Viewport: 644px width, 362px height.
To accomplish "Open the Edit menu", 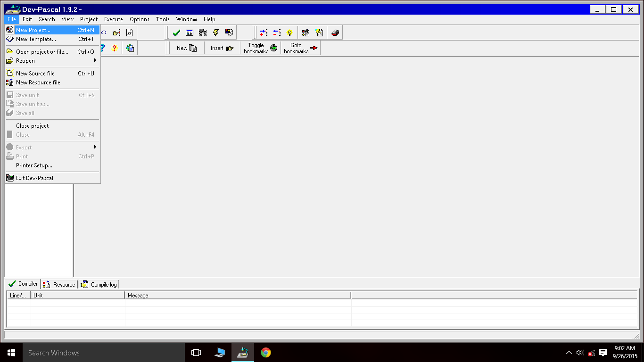I will 27,19.
